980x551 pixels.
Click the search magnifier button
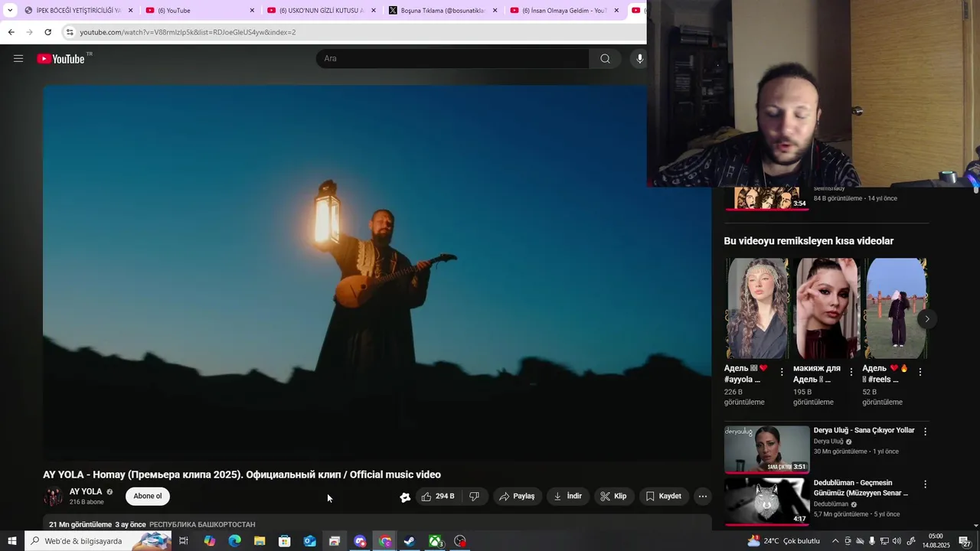(605, 58)
